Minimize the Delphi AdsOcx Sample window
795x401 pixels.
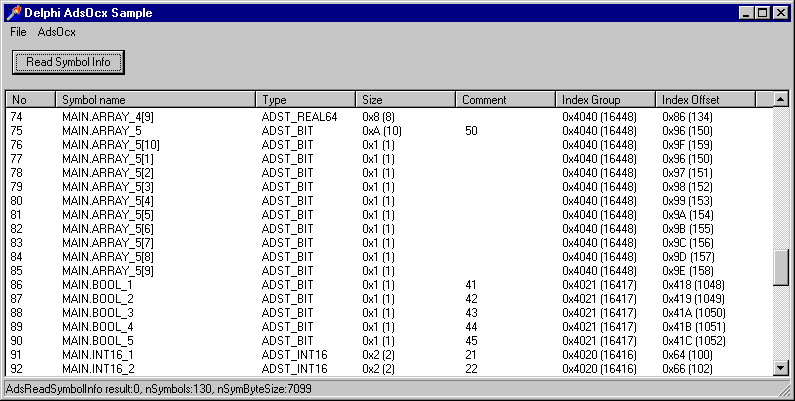point(745,13)
